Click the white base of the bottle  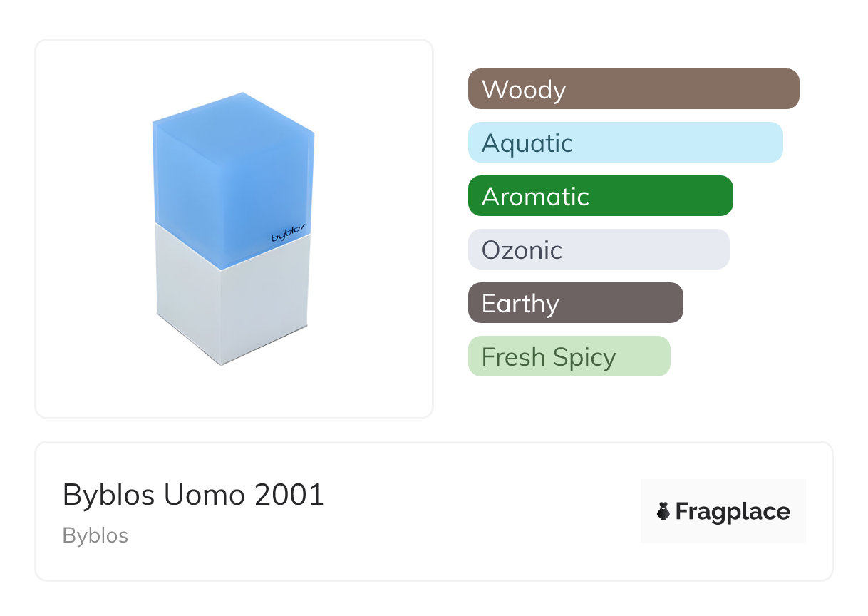point(232,307)
